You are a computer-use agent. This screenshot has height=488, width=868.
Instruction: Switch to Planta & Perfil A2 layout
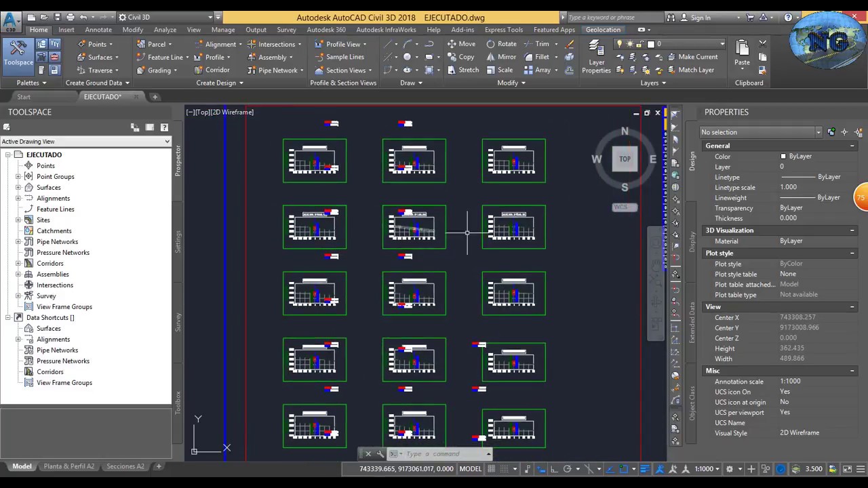pos(69,466)
